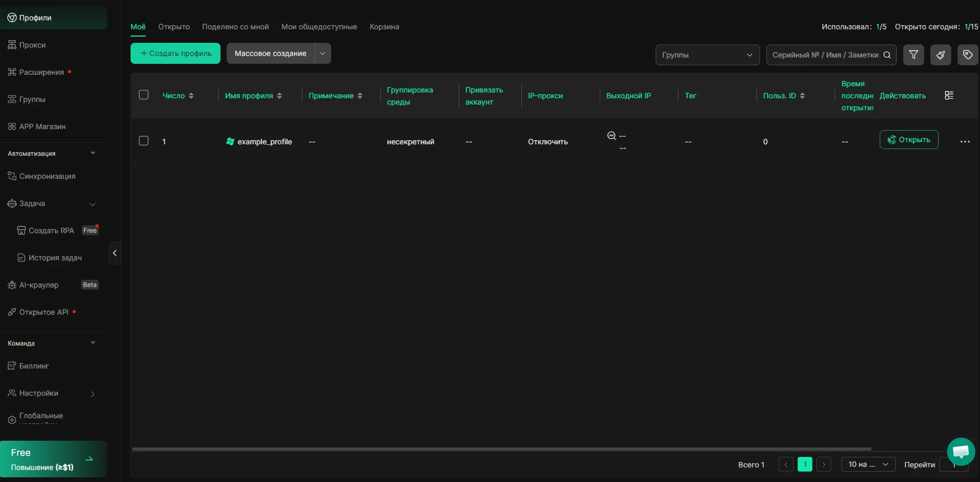Open Прокси in the sidebar
Viewport: 980px width, 482px height.
coord(32,45)
